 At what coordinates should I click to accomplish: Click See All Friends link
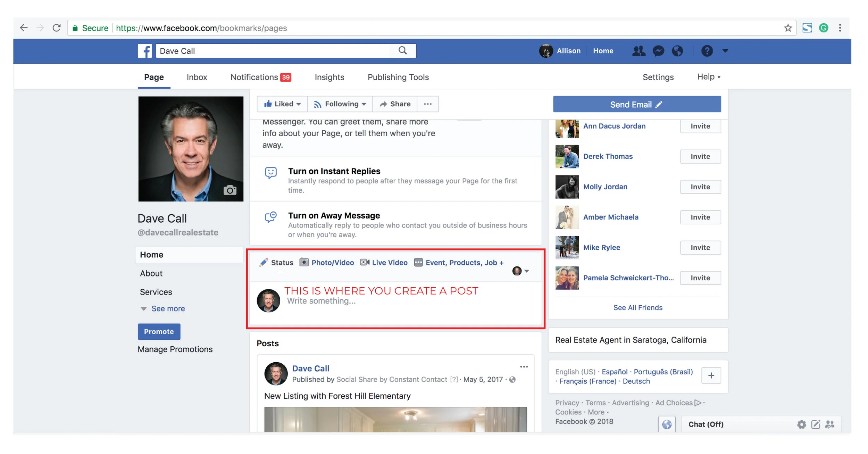coord(638,308)
